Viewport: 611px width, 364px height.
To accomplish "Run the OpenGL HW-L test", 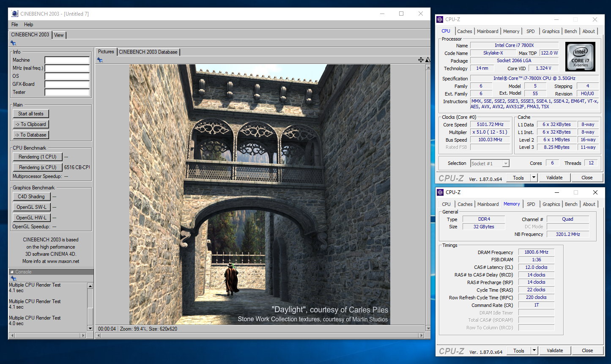I will [32, 218].
